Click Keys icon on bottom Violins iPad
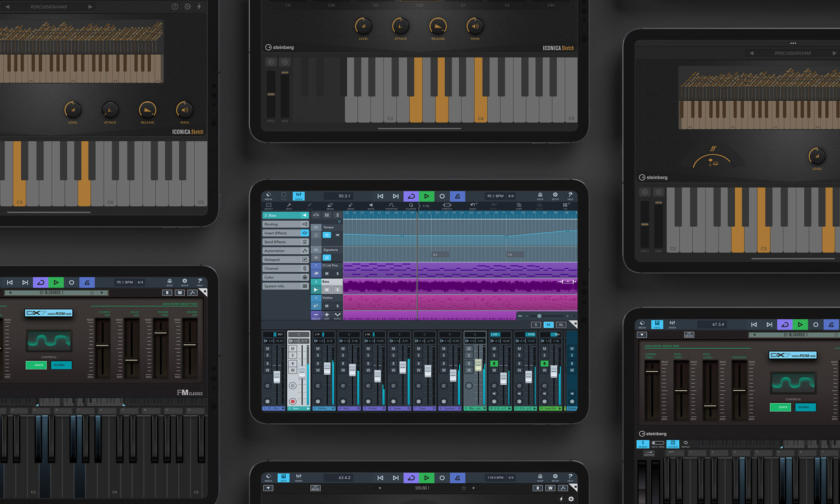Image resolution: width=840 pixels, height=504 pixels. click(283, 478)
